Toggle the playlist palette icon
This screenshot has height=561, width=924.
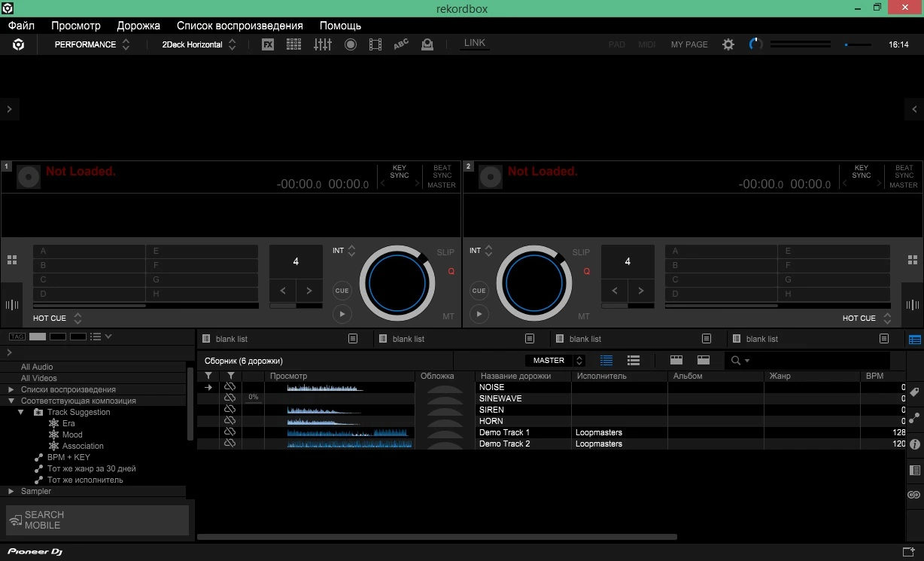click(915, 340)
